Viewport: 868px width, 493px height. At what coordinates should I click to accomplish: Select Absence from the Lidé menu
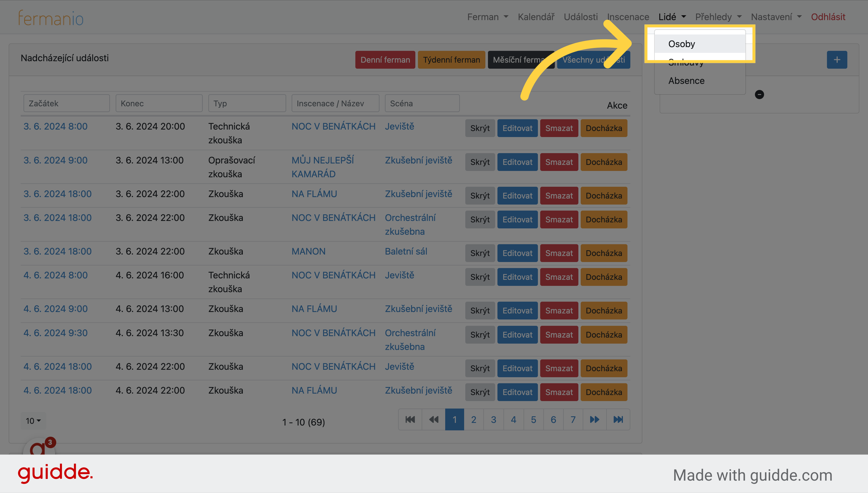click(x=700, y=80)
